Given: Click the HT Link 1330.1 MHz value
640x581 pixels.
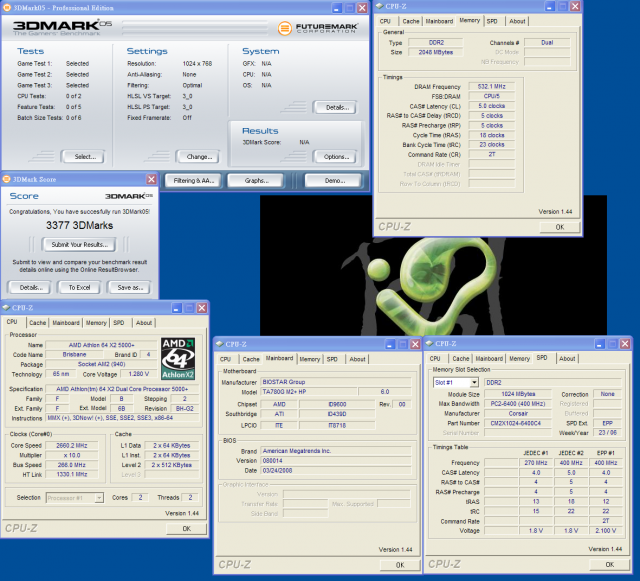Looking at the screenshot, I should pyautogui.click(x=71, y=474).
